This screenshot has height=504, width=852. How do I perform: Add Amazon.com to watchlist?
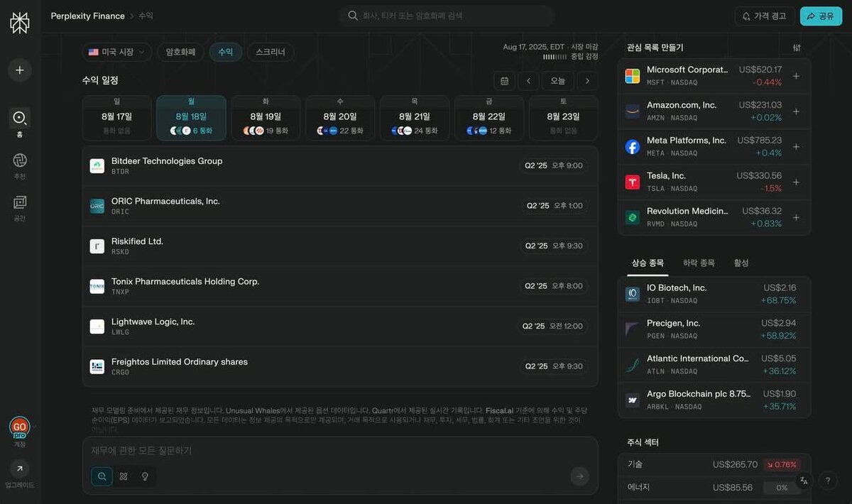796,111
